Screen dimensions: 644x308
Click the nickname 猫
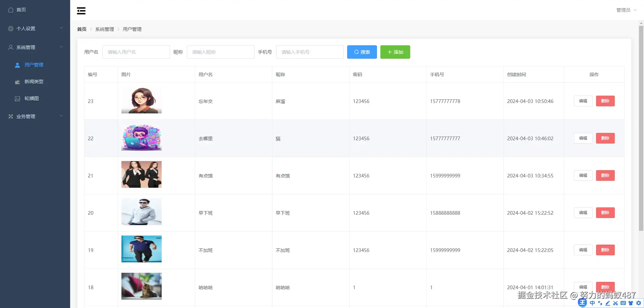tap(278, 139)
